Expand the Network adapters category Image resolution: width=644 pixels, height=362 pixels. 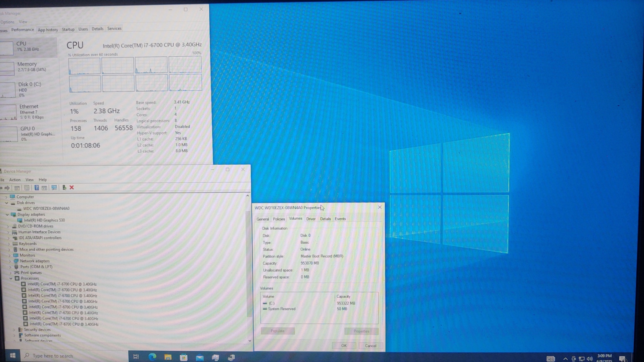tap(10, 261)
